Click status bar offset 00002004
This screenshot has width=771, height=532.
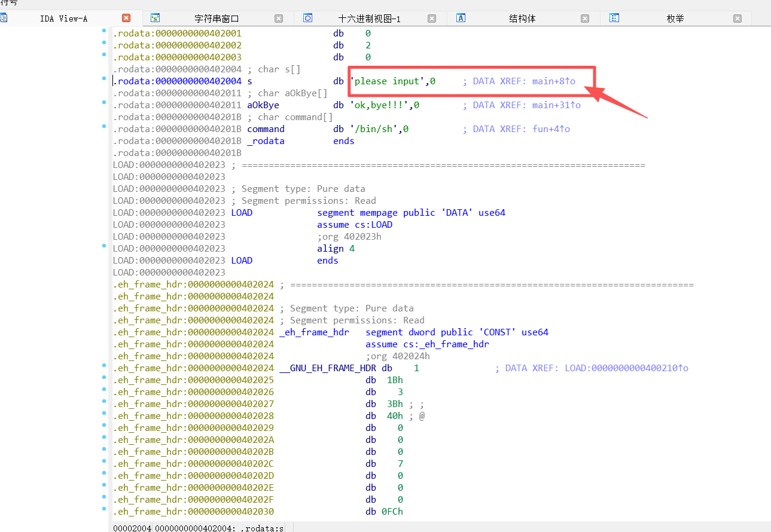click(x=132, y=528)
